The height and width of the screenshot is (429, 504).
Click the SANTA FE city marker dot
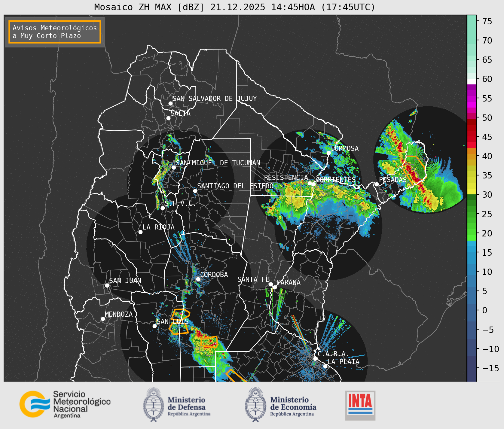[271, 284]
